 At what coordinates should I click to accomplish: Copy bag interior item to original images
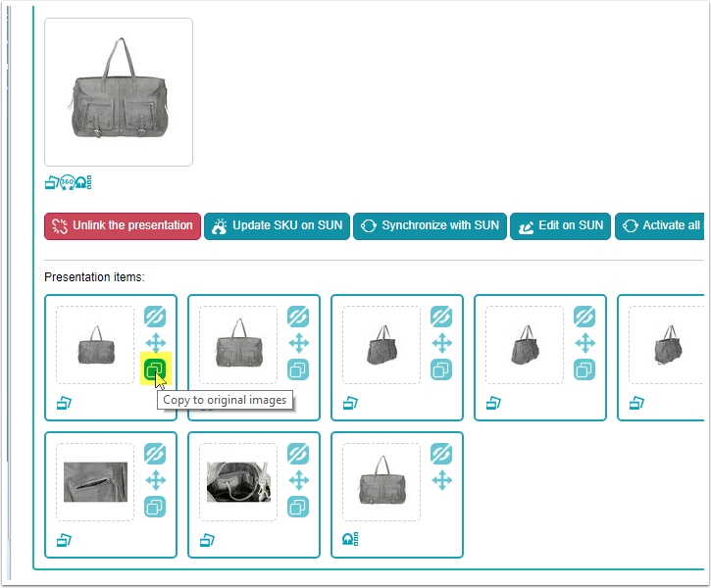(x=298, y=507)
